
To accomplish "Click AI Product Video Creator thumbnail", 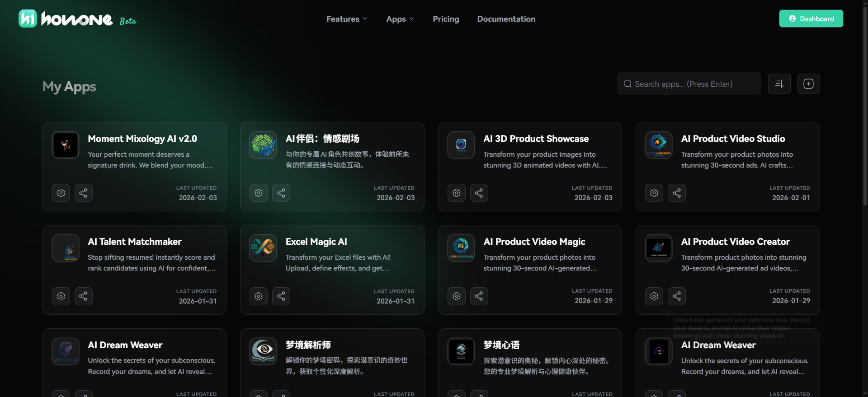I will 659,248.
